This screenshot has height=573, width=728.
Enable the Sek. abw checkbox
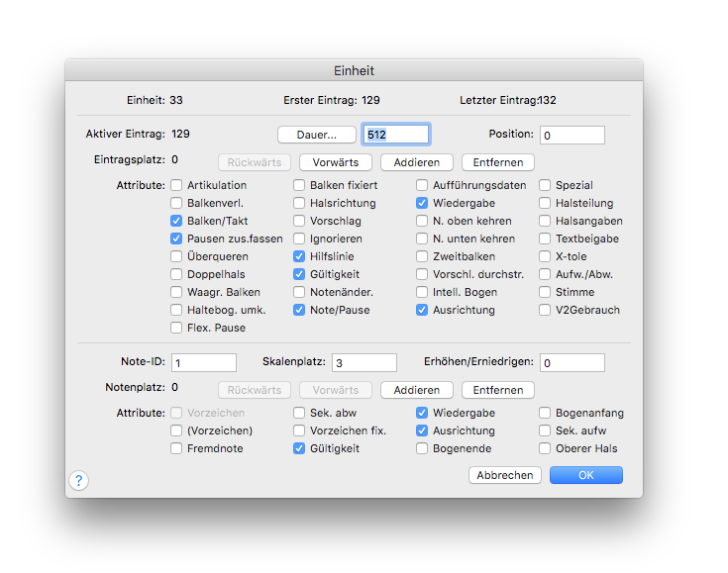pos(299,413)
